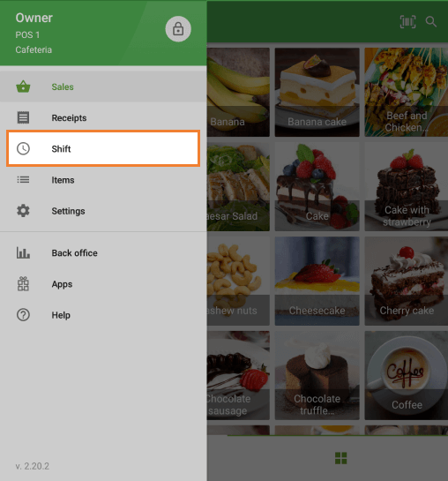
Task: Choose the Cheesecake item tile
Action: [317, 281]
